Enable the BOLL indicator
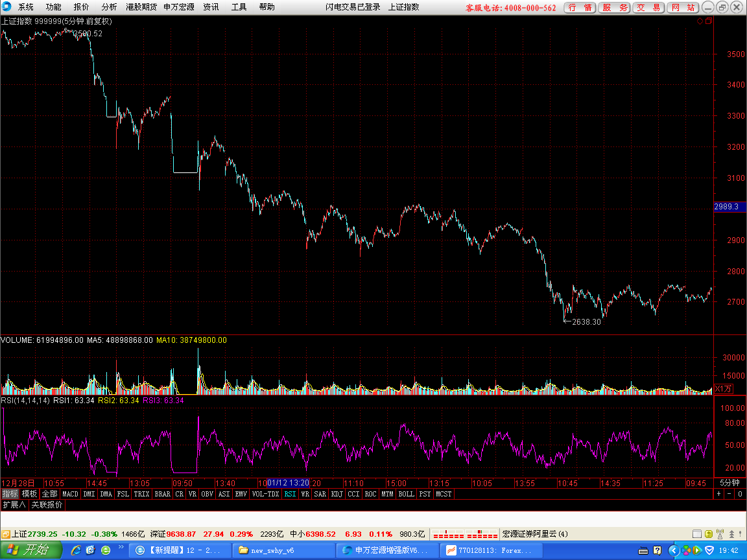 [406, 494]
